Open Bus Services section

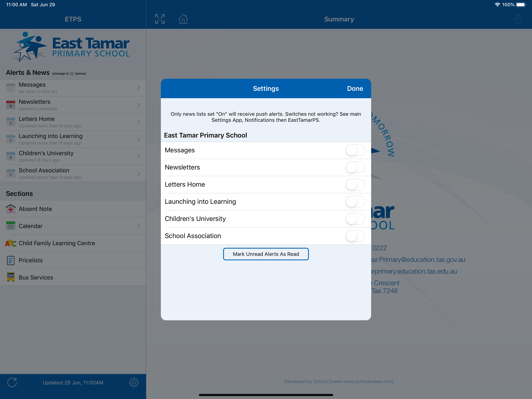pyautogui.click(x=73, y=277)
